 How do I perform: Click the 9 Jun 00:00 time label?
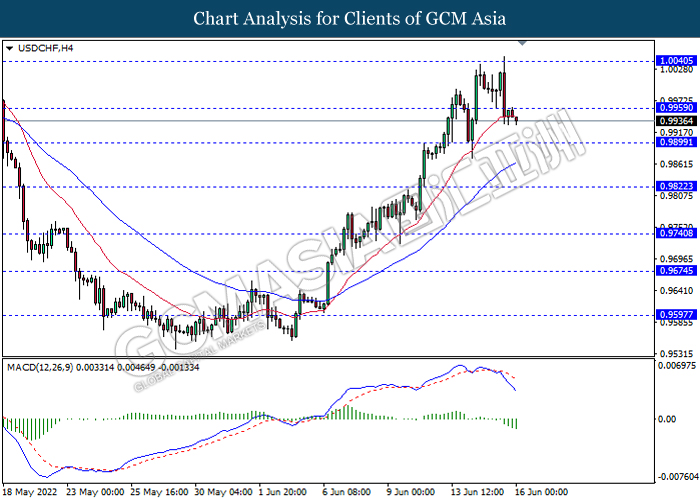(411, 492)
